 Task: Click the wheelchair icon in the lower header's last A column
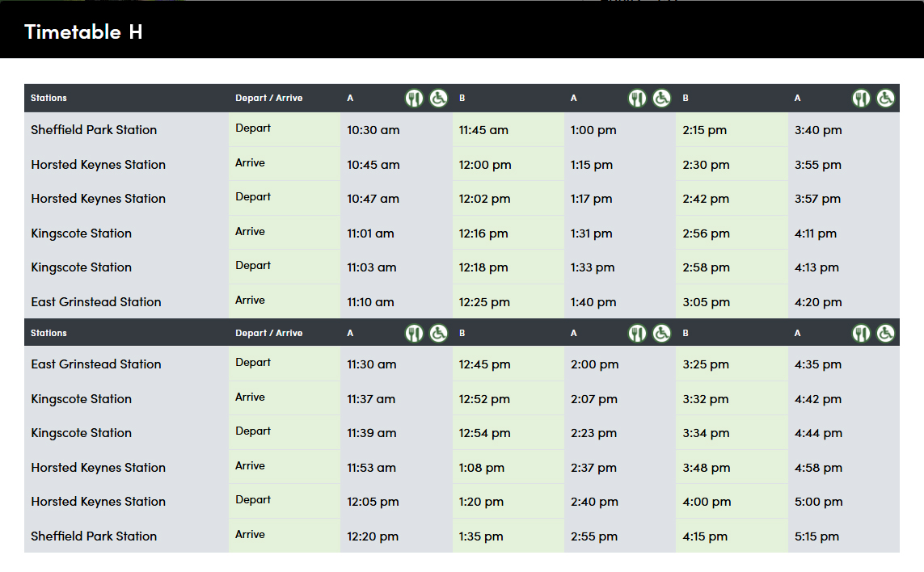coord(886,333)
